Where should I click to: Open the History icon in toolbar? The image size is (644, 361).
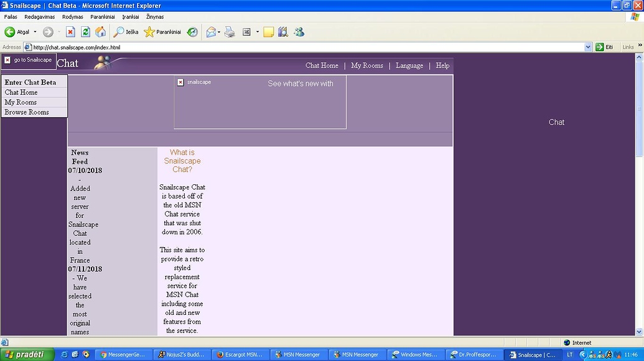point(192,32)
